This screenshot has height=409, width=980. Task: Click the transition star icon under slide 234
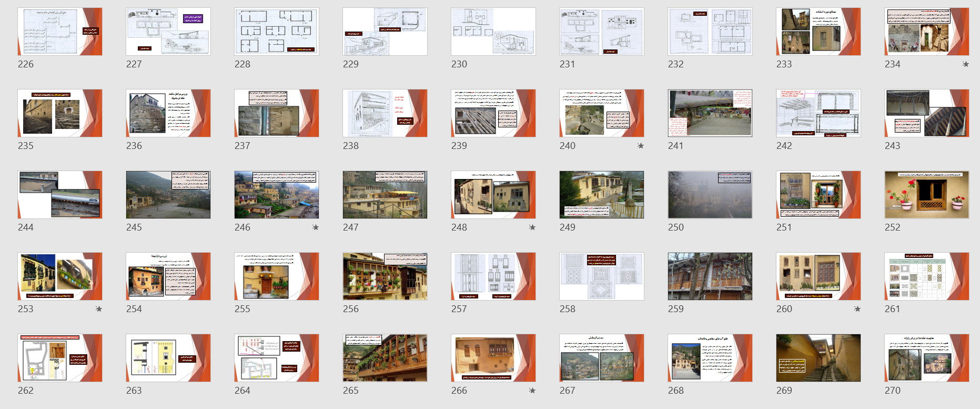coord(965,64)
